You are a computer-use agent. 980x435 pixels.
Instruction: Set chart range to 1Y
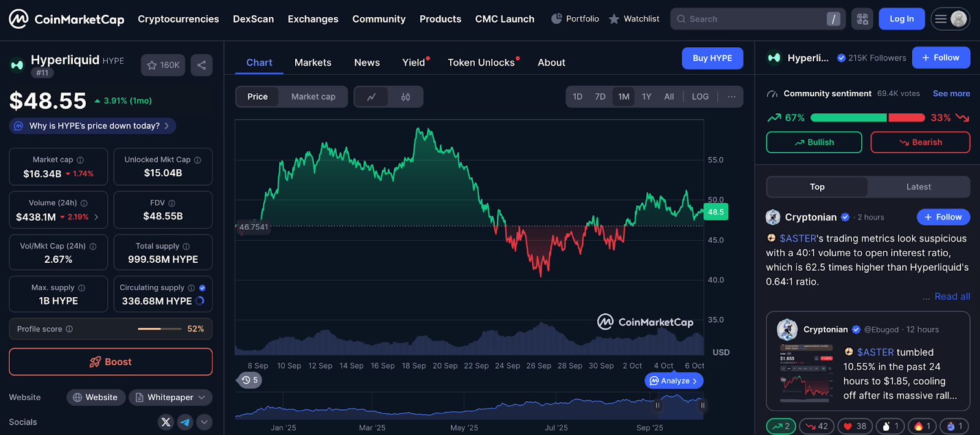(x=647, y=97)
